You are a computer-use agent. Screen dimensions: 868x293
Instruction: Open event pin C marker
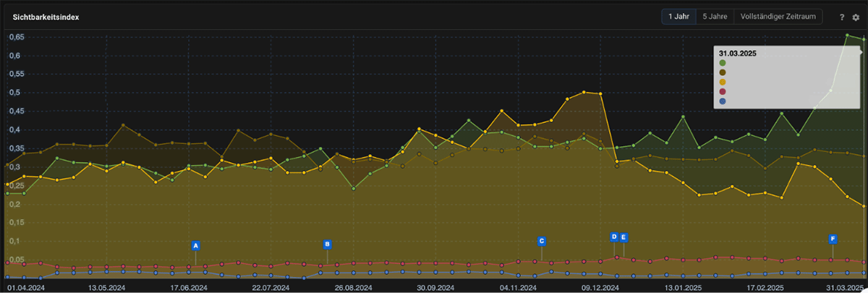click(x=541, y=241)
